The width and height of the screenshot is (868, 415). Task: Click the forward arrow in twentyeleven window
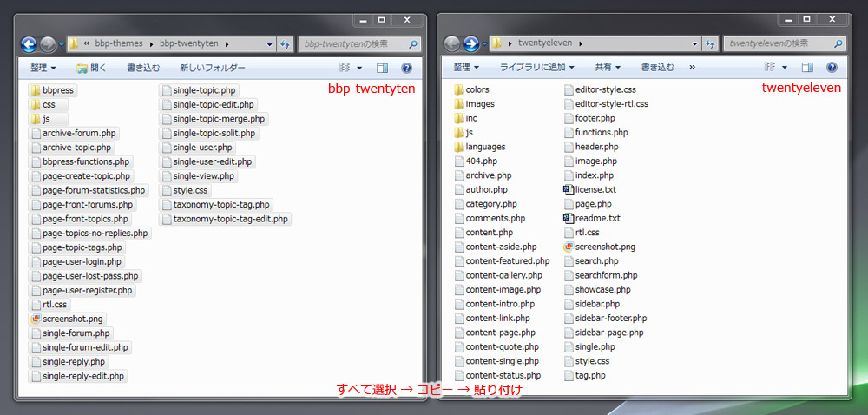point(472,43)
